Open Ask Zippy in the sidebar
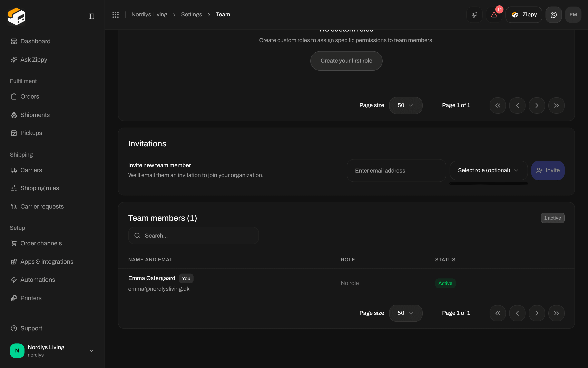Viewport: 588px width, 368px height. click(52, 60)
